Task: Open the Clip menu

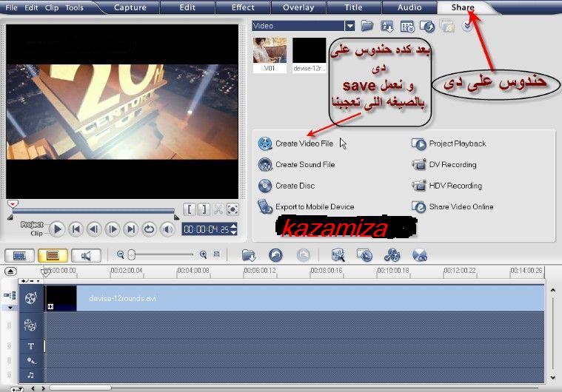Action: [x=52, y=7]
